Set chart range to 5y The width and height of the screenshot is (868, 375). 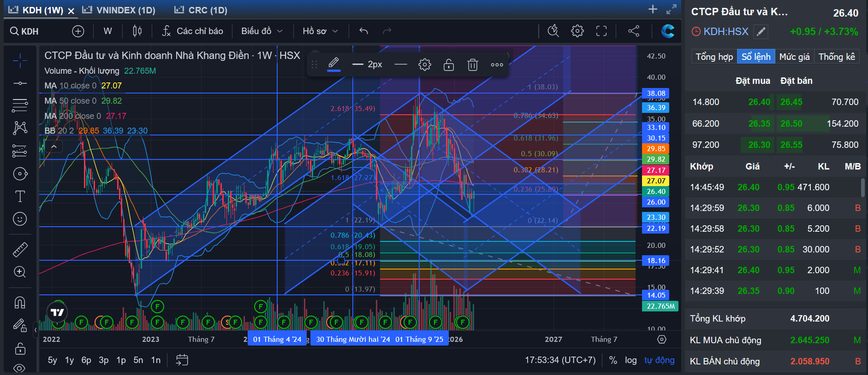(x=53, y=360)
